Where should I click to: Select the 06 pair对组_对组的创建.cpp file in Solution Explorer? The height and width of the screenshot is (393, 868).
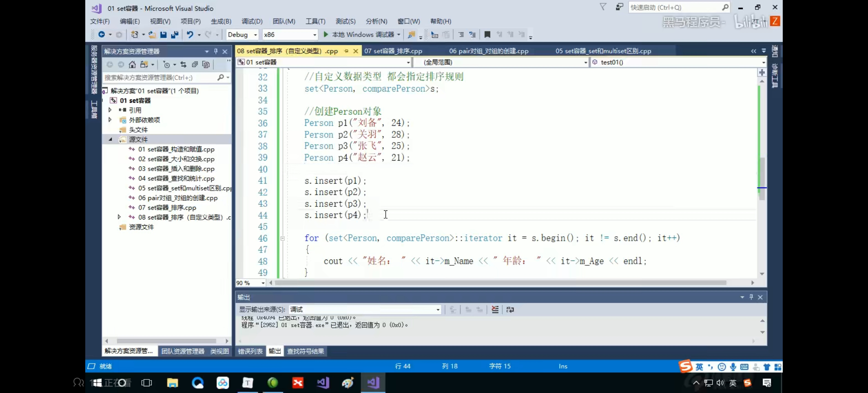pyautogui.click(x=178, y=198)
